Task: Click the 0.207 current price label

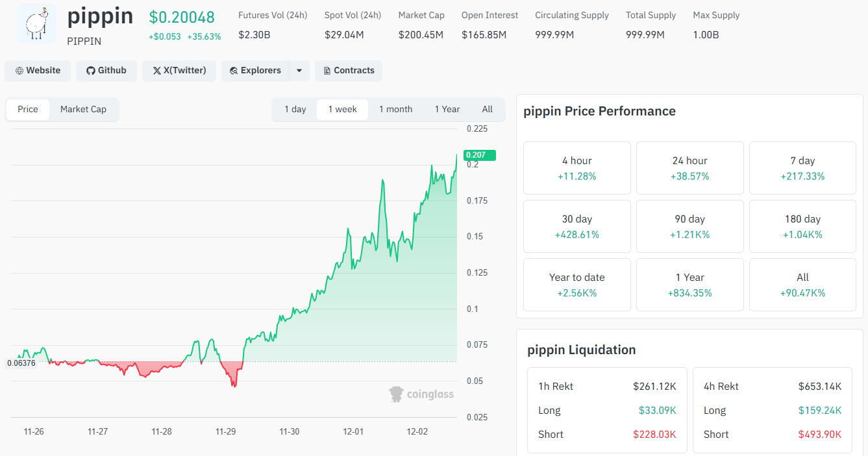Action: [x=479, y=155]
